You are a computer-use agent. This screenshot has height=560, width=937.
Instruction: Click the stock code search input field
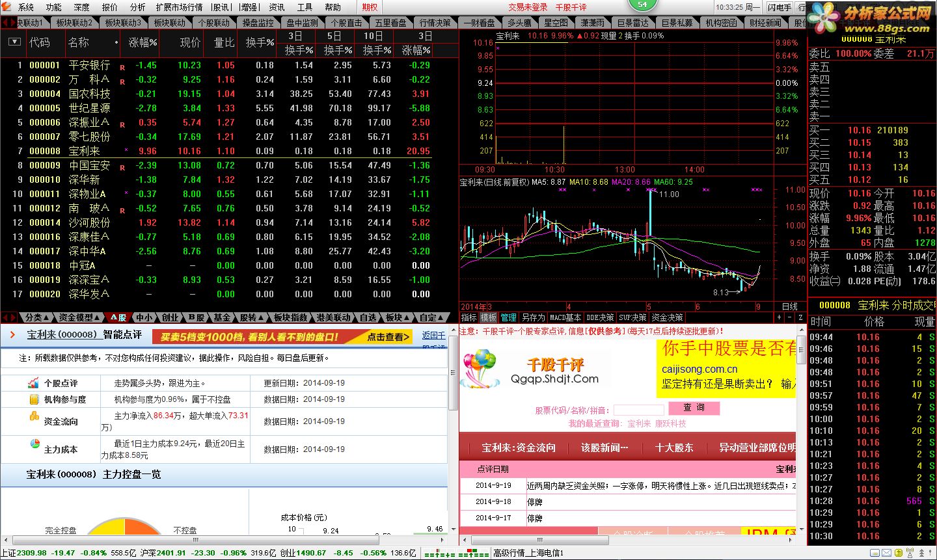638,410
